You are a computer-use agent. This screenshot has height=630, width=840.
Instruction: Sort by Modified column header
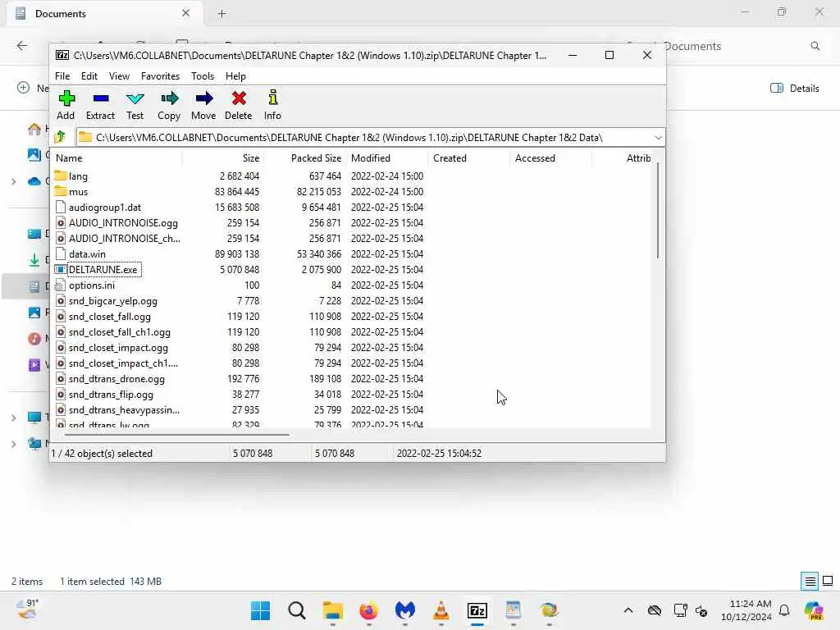point(387,158)
